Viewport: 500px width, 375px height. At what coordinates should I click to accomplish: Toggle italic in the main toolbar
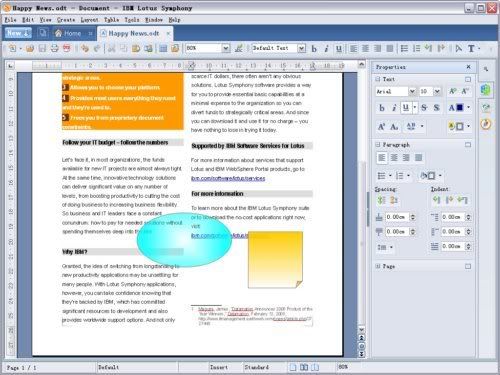(326, 49)
